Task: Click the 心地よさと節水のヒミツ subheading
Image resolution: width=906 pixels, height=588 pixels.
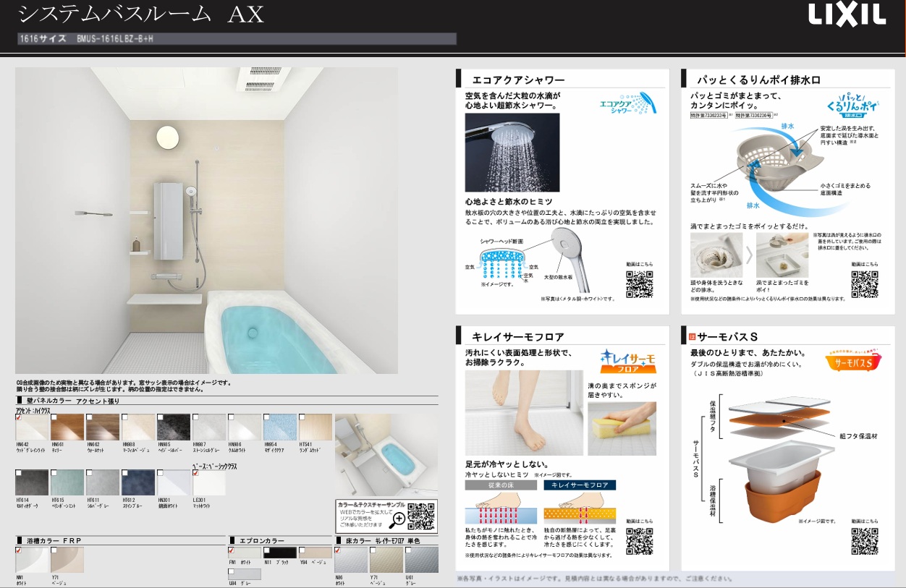Action: point(510,201)
